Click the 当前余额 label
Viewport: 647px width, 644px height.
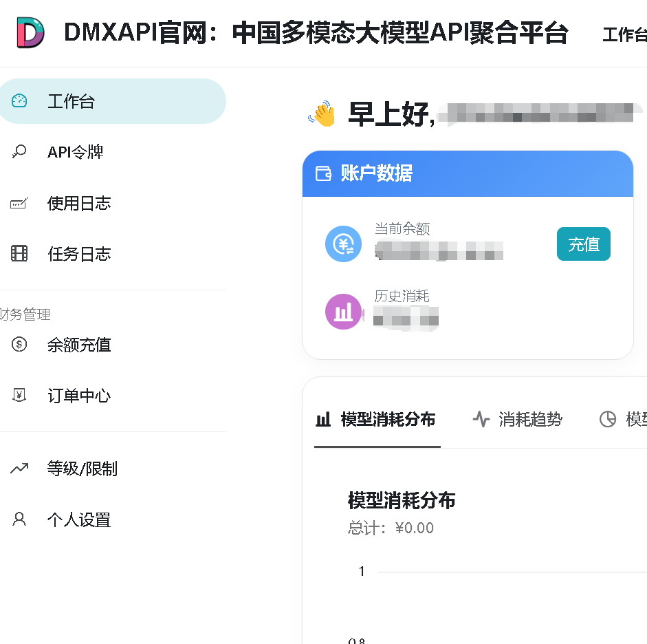tap(402, 228)
